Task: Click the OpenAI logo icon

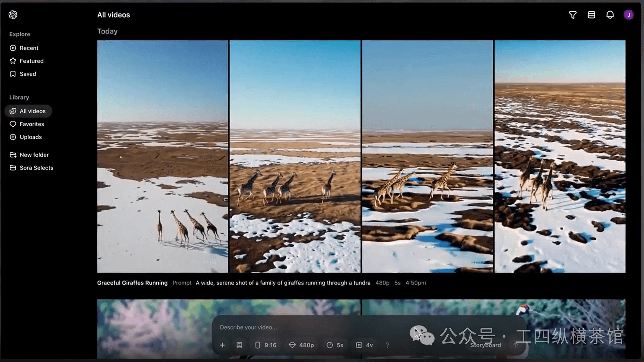Action: [x=13, y=15]
